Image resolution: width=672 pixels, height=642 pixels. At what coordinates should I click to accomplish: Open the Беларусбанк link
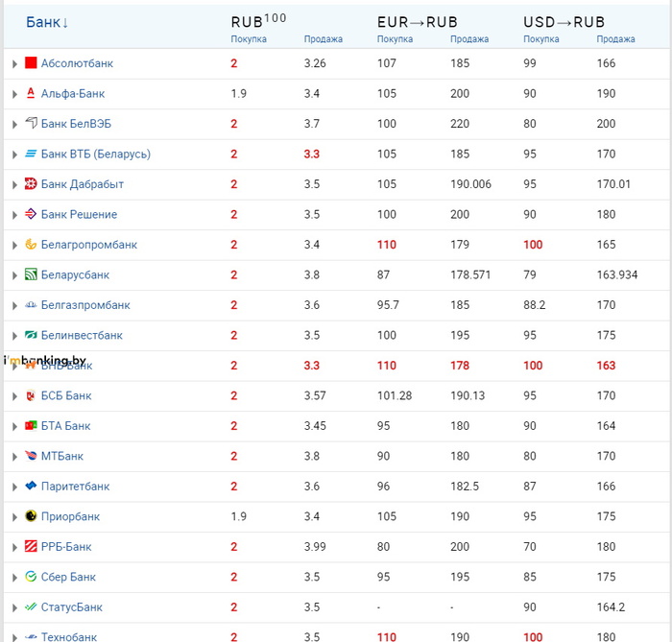pos(75,275)
